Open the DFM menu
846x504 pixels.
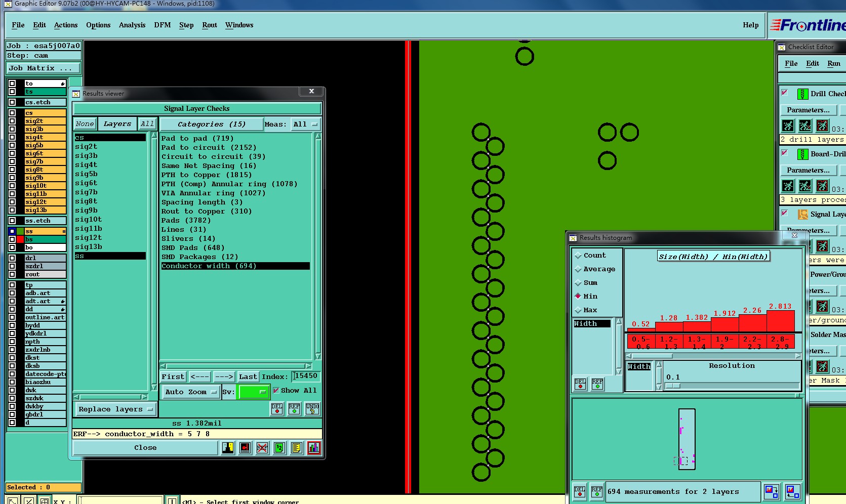coord(163,25)
